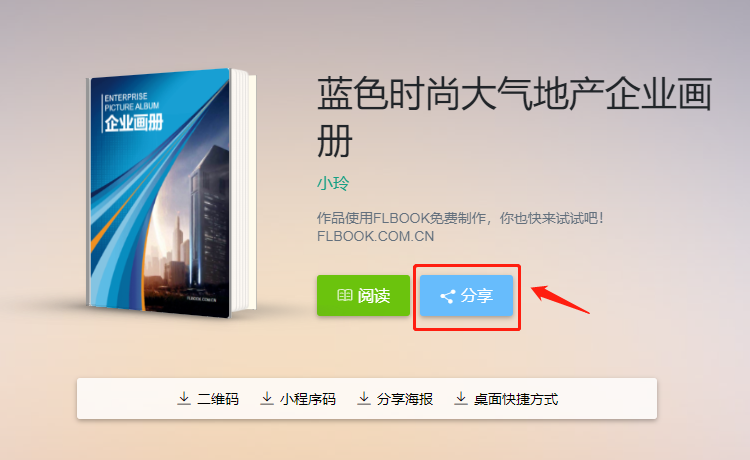The image size is (750, 460).
Task: Download the 分享海报 share poster
Action: pyautogui.click(x=395, y=398)
